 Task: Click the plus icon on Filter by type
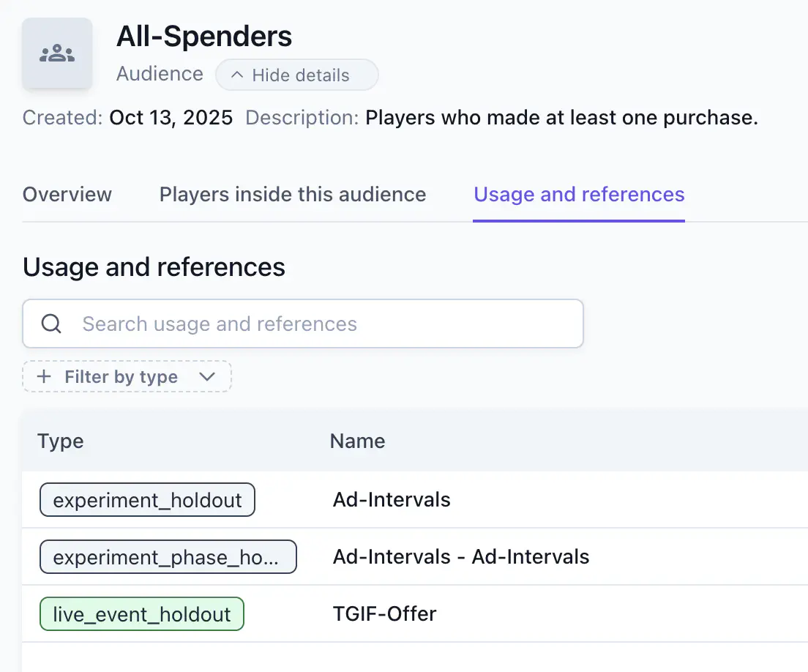click(x=44, y=376)
